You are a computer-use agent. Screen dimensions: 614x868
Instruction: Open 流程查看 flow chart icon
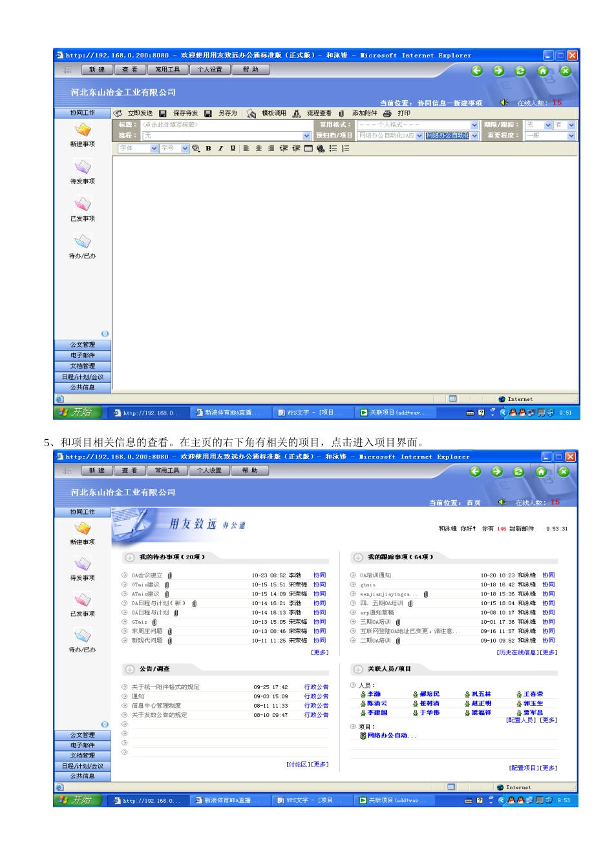point(297,113)
